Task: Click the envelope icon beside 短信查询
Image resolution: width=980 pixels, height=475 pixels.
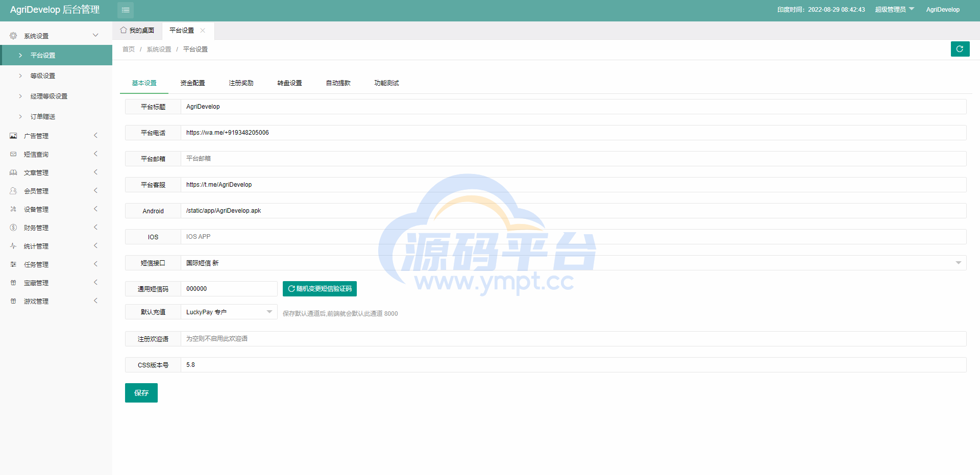Action: 13,154
